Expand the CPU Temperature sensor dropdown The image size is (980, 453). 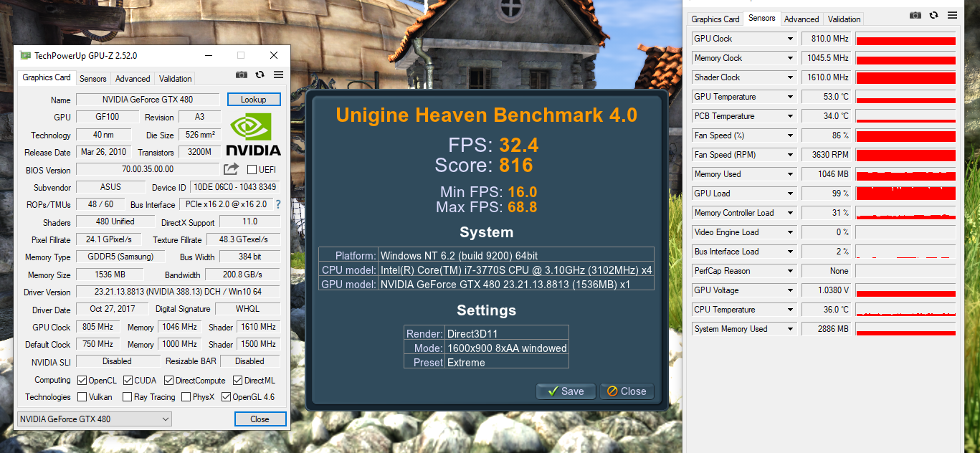point(790,310)
